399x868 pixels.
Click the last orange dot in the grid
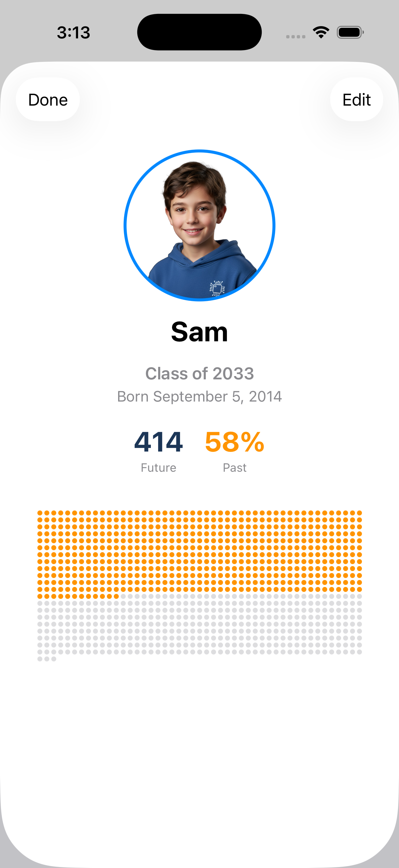click(x=116, y=597)
